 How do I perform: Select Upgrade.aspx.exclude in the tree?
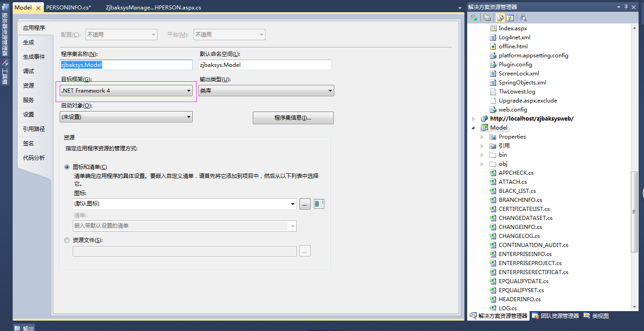(528, 100)
